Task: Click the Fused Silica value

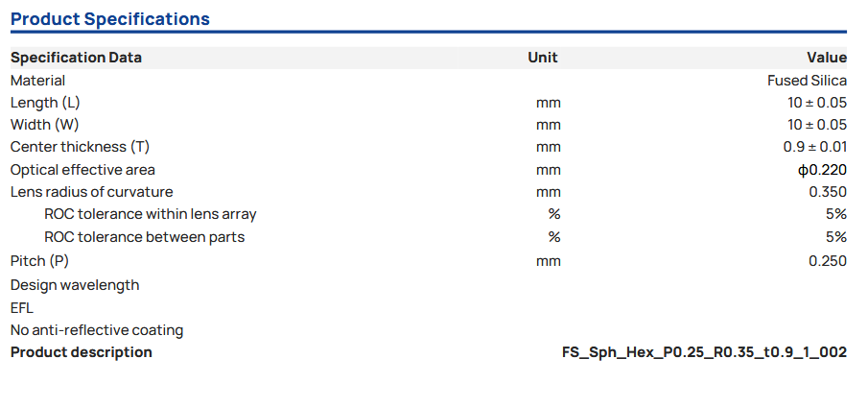Action: (x=807, y=81)
